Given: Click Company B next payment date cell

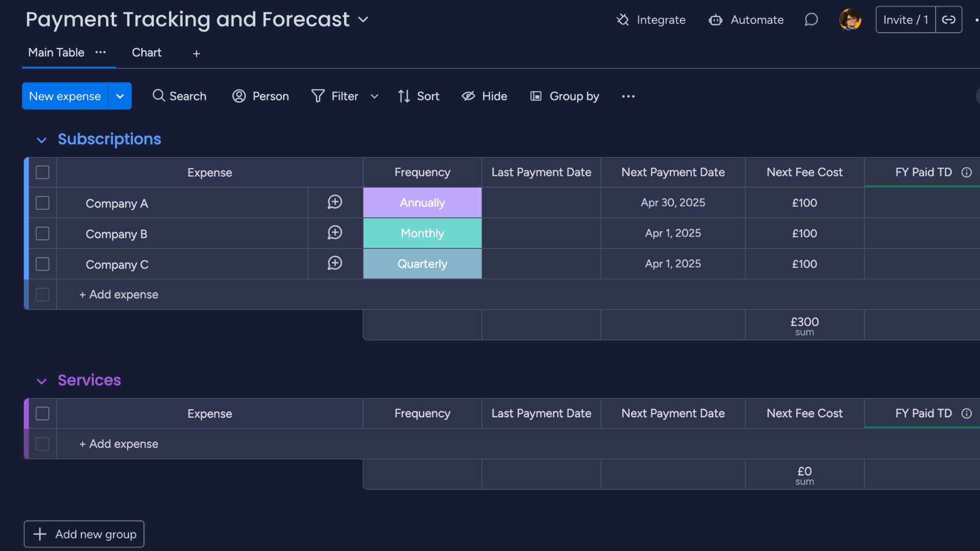Looking at the screenshot, I should pos(673,233).
